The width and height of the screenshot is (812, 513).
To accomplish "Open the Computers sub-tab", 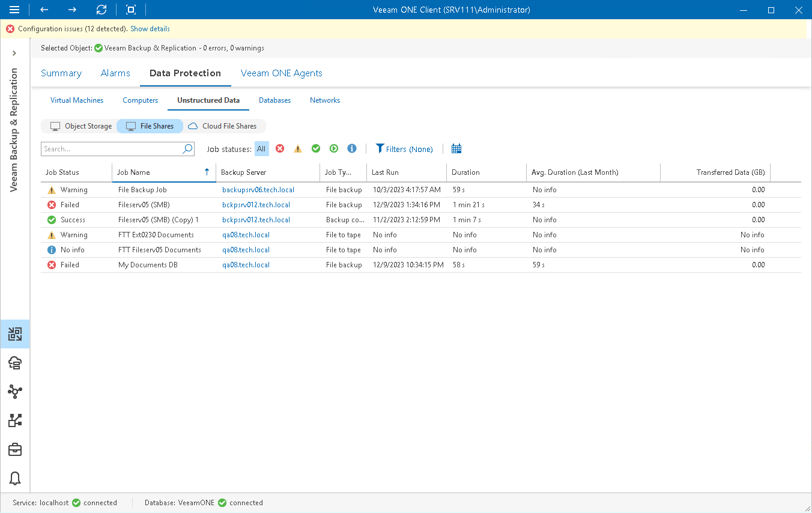I will tap(141, 100).
